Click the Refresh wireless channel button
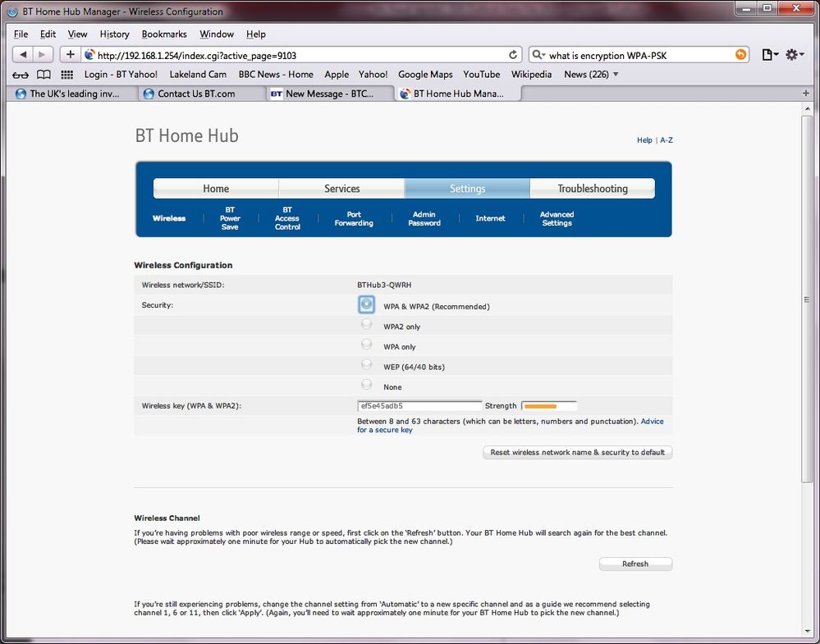The image size is (820, 644). click(635, 564)
